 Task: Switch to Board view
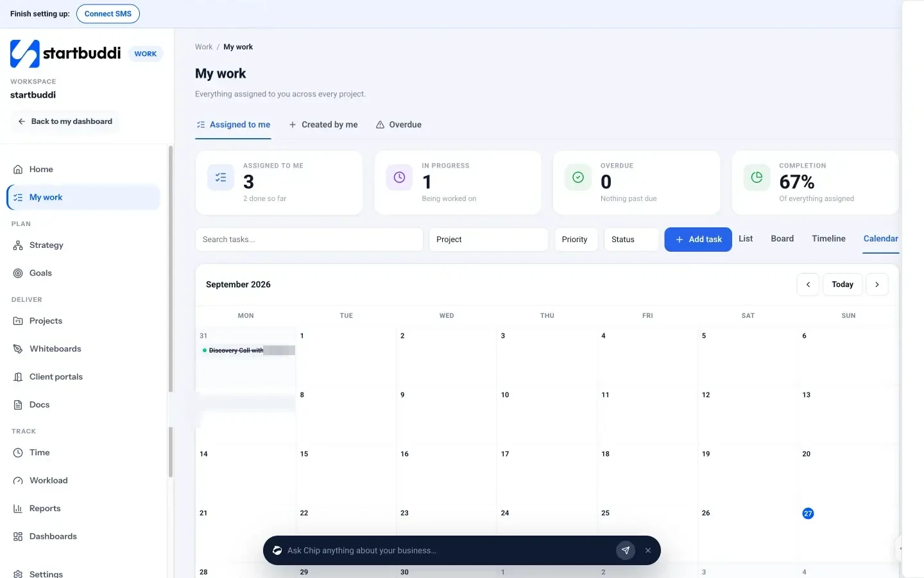[782, 238]
